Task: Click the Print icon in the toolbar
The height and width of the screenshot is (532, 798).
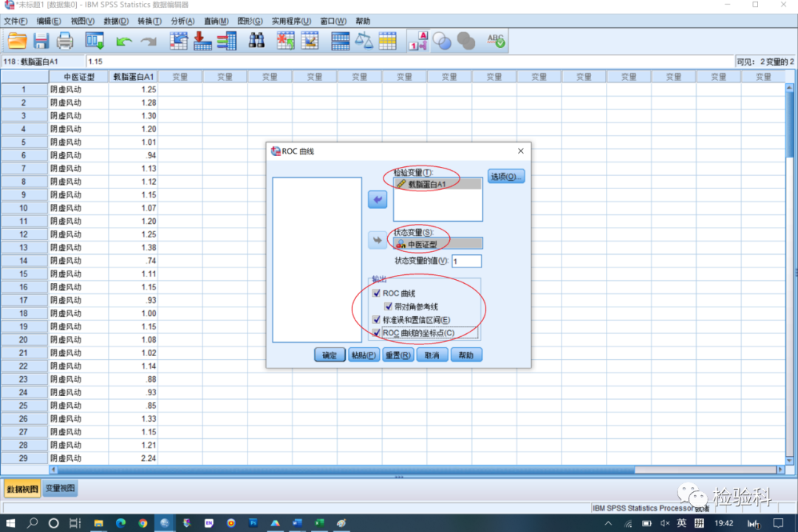Action: coord(65,41)
